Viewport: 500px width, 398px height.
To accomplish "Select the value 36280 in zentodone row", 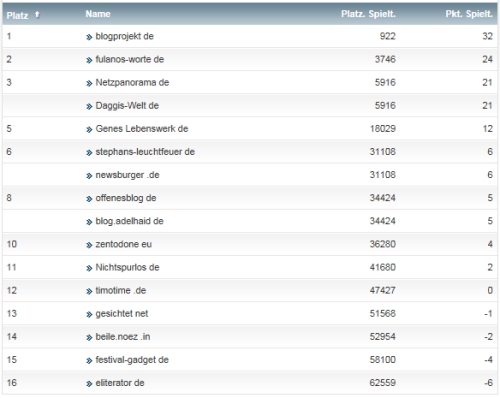I will point(383,244).
